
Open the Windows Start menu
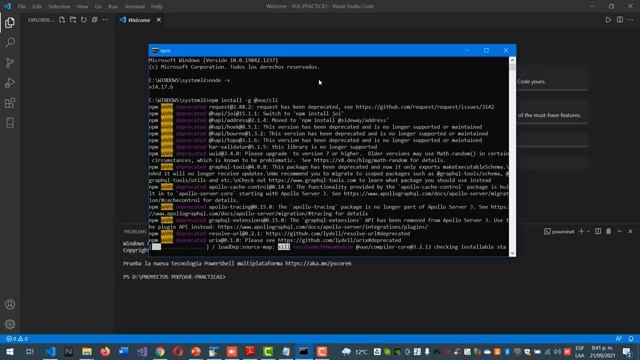[x=9, y=351]
